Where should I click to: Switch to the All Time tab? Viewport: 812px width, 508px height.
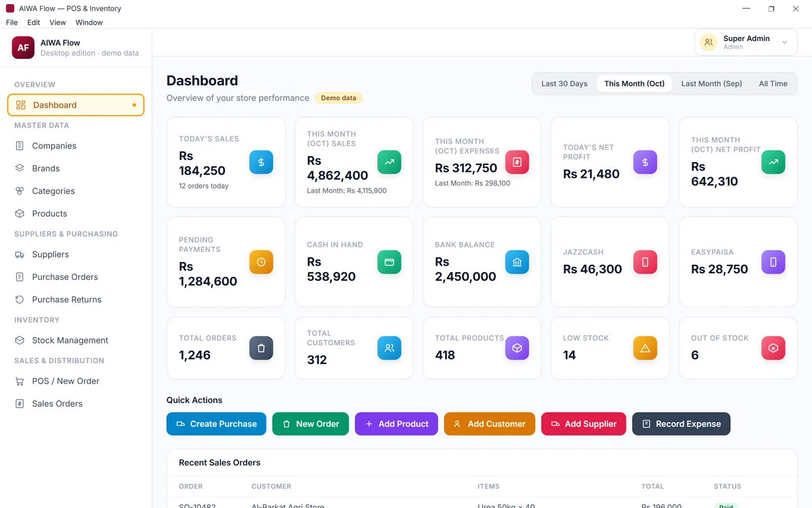[773, 84]
